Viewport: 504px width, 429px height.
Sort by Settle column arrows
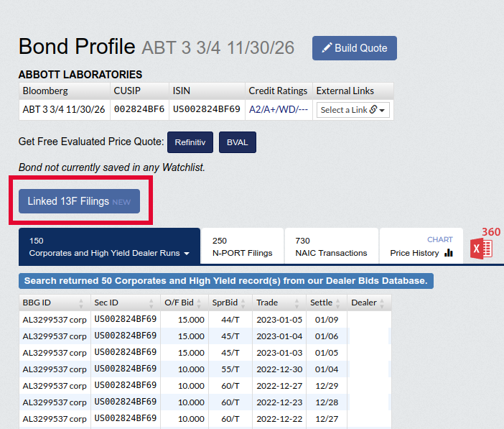(x=338, y=303)
